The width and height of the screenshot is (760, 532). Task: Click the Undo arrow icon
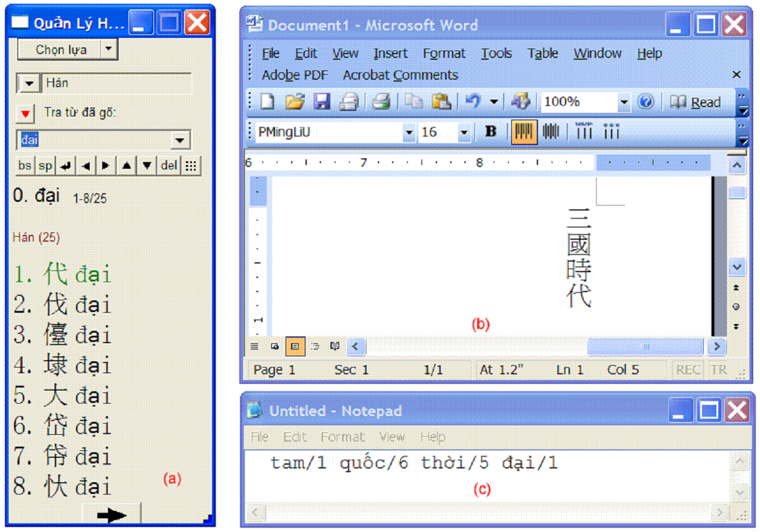pyautogui.click(x=474, y=102)
